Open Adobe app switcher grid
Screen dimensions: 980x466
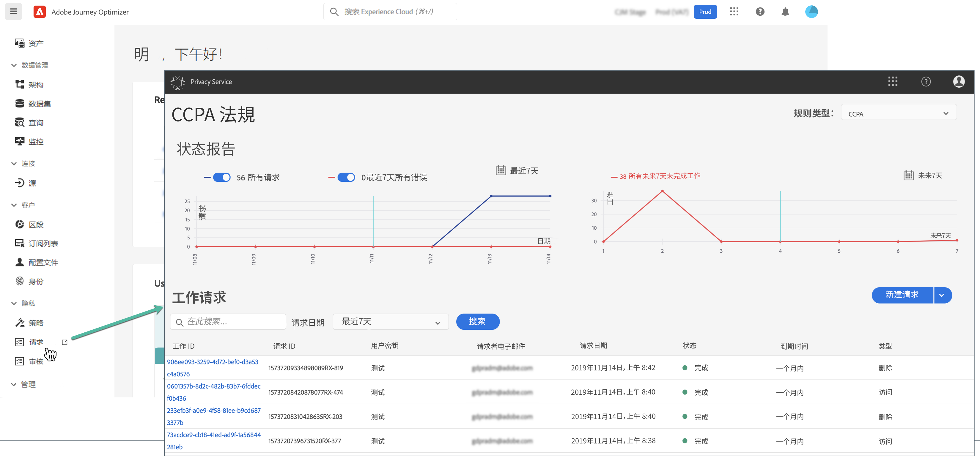point(734,12)
